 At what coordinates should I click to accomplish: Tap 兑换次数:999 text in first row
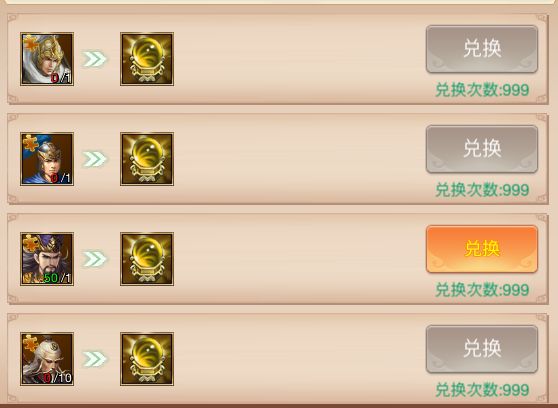482,90
